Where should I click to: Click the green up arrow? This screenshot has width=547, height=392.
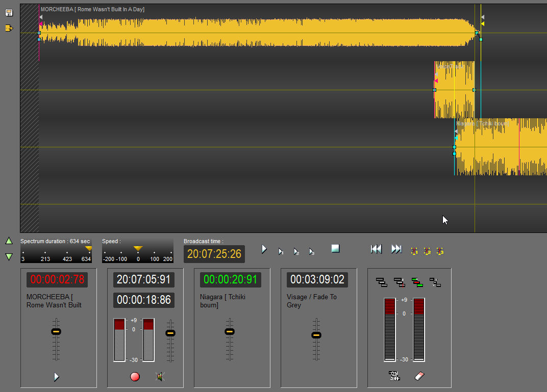point(9,241)
